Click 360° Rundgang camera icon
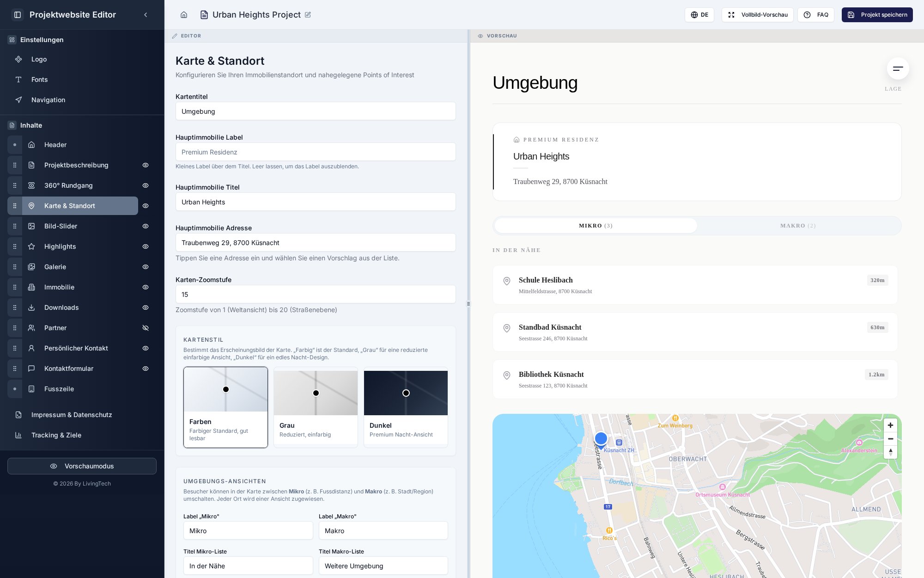Screen dimensions: 924x578 click(31, 185)
